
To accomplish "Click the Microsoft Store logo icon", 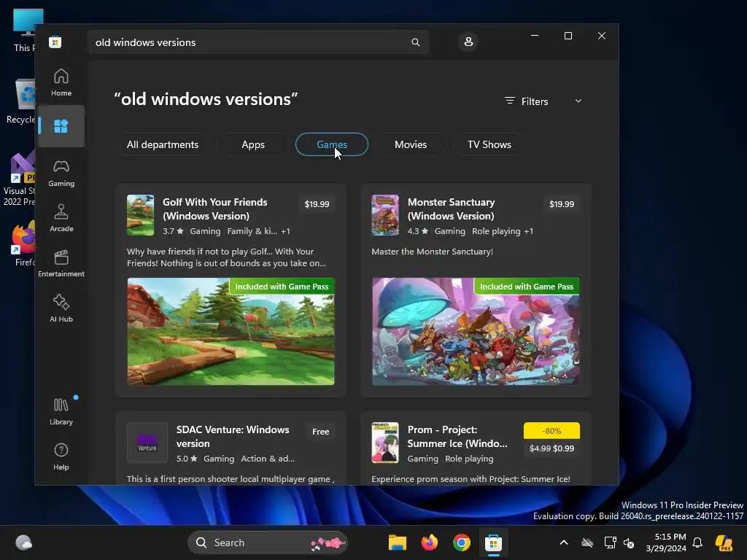I will tap(55, 42).
